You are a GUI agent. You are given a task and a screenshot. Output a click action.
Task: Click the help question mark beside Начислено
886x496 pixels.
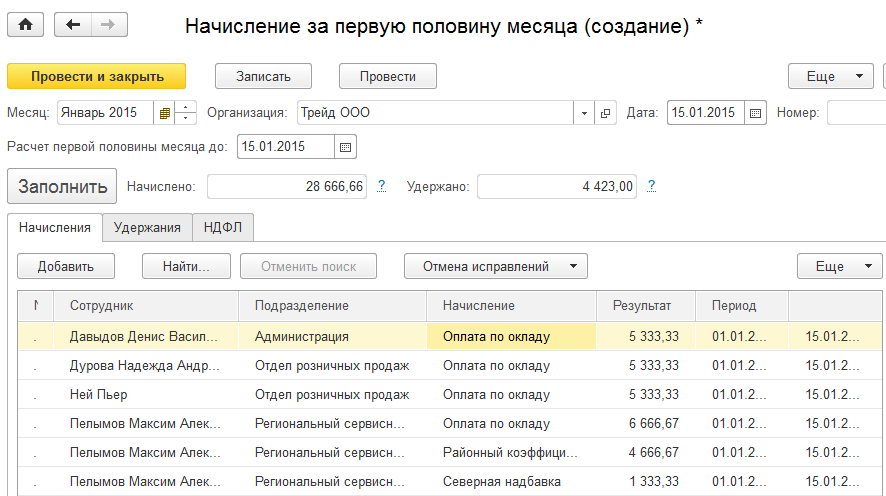pyautogui.click(x=381, y=186)
